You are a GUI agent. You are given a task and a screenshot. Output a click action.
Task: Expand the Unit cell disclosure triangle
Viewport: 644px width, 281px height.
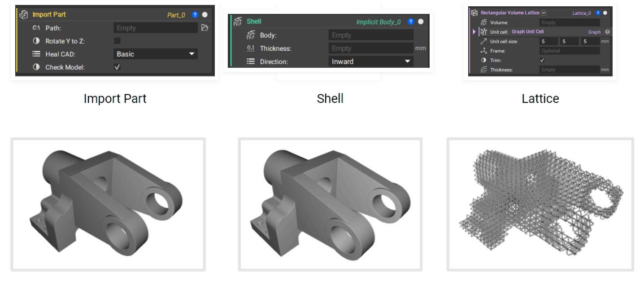click(x=474, y=32)
